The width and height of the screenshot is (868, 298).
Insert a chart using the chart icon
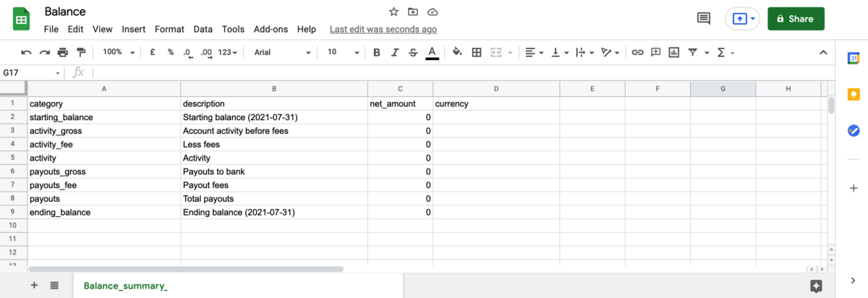(674, 52)
